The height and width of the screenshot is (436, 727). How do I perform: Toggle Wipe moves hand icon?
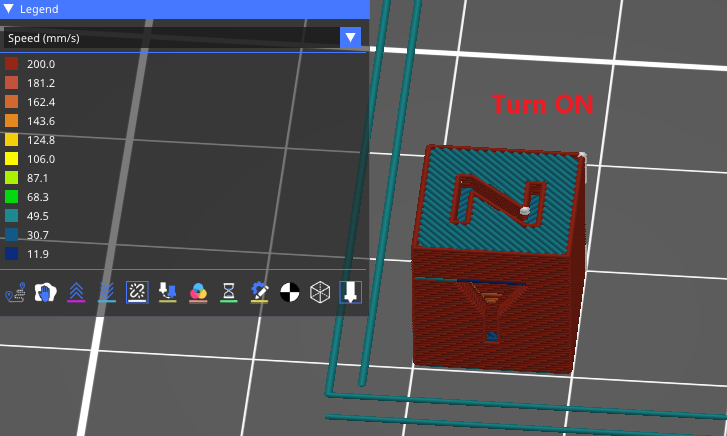click(46, 292)
